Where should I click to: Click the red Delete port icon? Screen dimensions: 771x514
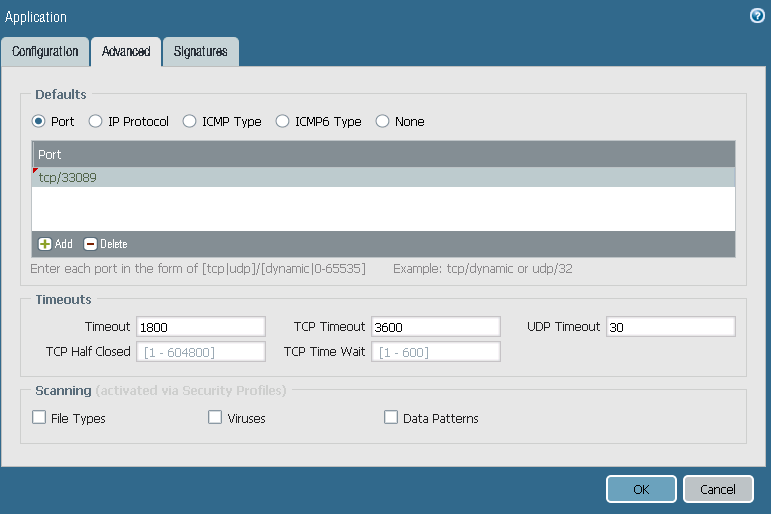(x=90, y=244)
